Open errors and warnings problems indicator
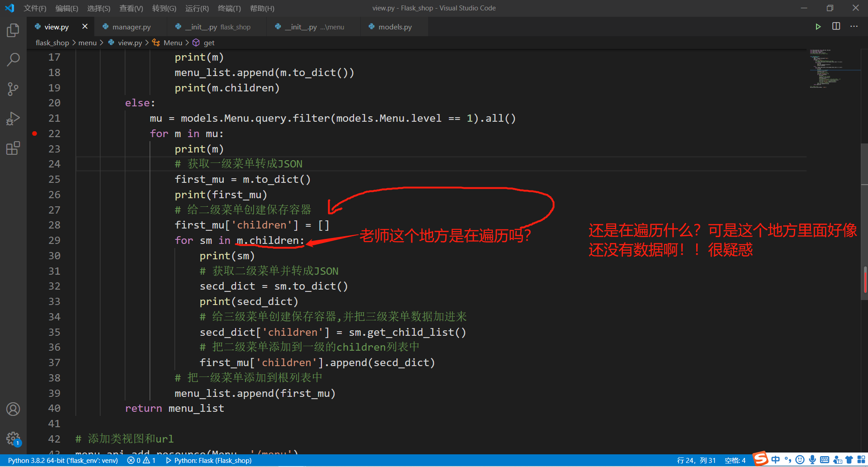The height and width of the screenshot is (467, 868). click(141, 460)
